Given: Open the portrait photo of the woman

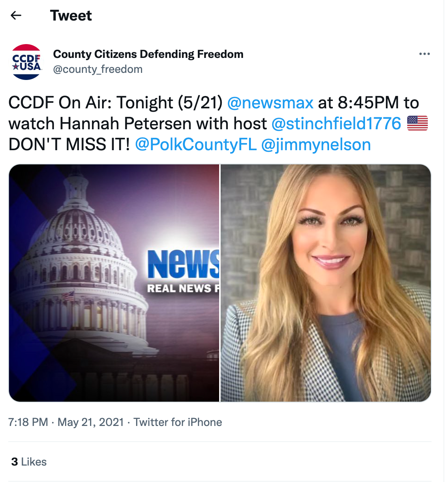Looking at the screenshot, I should [326, 283].
